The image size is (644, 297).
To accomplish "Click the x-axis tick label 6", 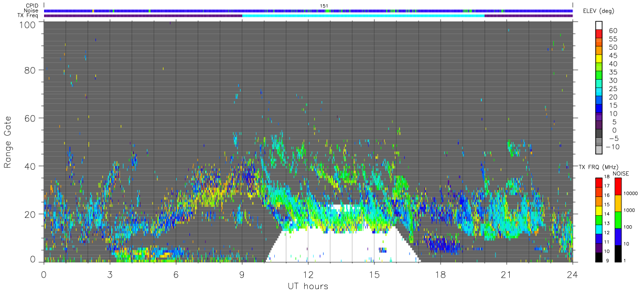I will click(x=176, y=274).
